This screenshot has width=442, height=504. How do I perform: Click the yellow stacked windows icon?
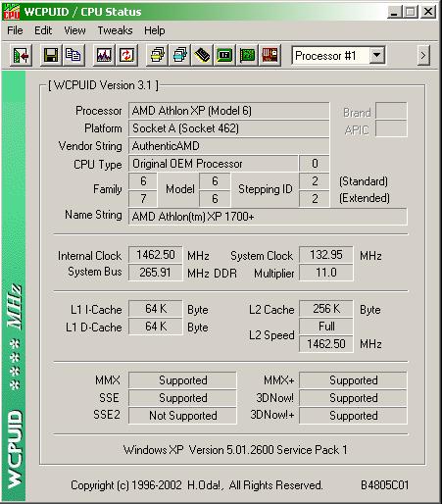(x=157, y=56)
